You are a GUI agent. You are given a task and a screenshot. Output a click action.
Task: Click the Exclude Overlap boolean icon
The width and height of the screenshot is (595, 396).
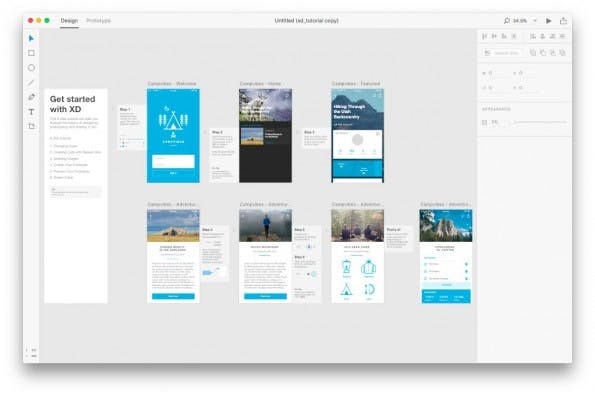[562, 53]
